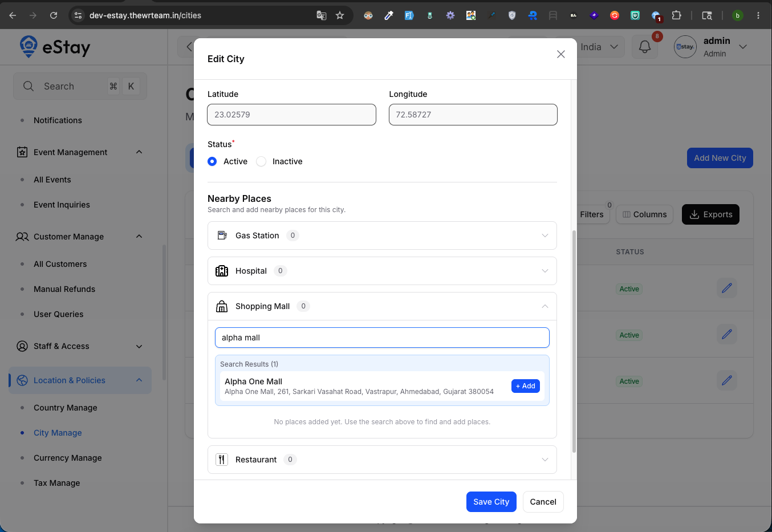Click the eStay profile avatar
Image resolution: width=772 pixels, height=532 pixels.
point(685,47)
